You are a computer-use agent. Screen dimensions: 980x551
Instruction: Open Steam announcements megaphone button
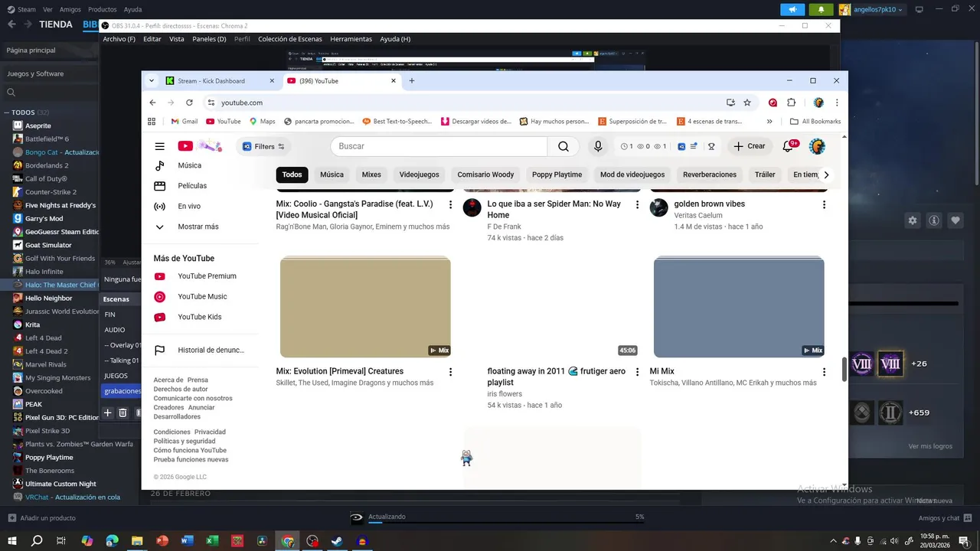click(792, 9)
